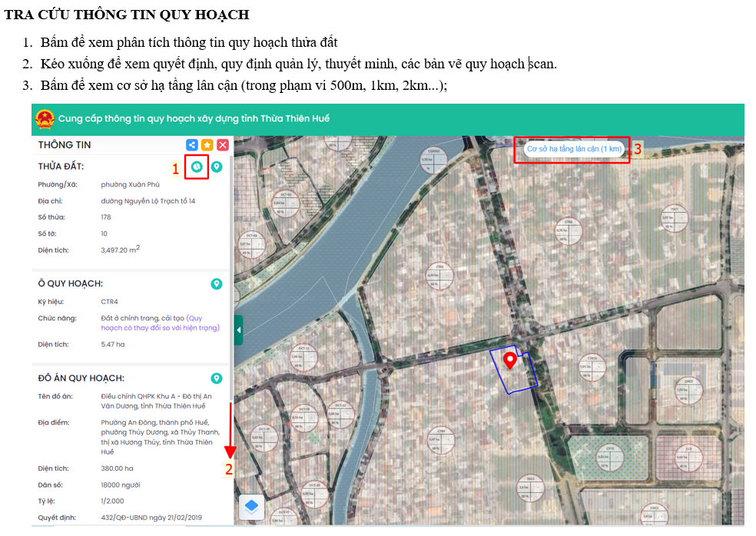The width and height of the screenshot is (756, 536).
Task: Click the national emblem logo in header
Action: click(x=45, y=120)
